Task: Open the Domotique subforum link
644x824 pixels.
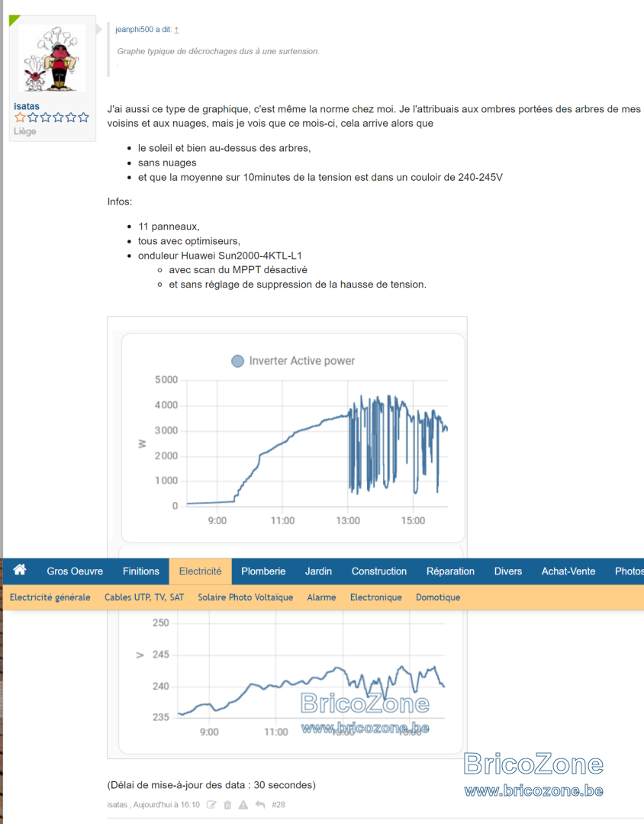Action: (438, 597)
